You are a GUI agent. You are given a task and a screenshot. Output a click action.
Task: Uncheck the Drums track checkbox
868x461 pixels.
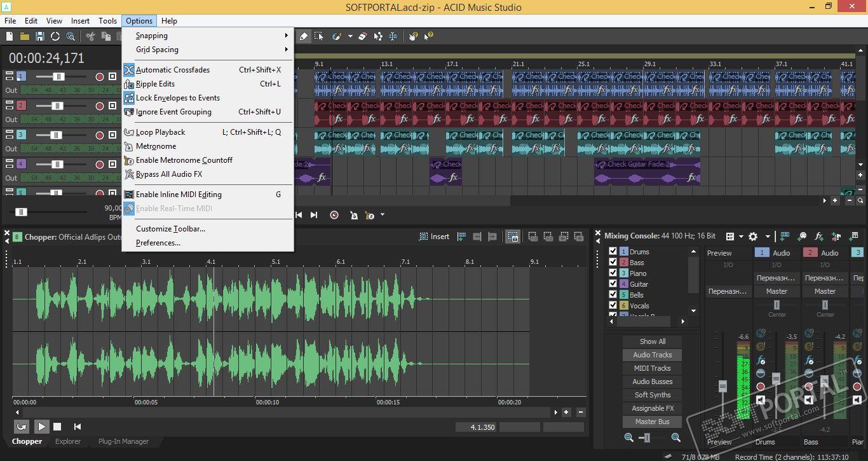point(613,252)
